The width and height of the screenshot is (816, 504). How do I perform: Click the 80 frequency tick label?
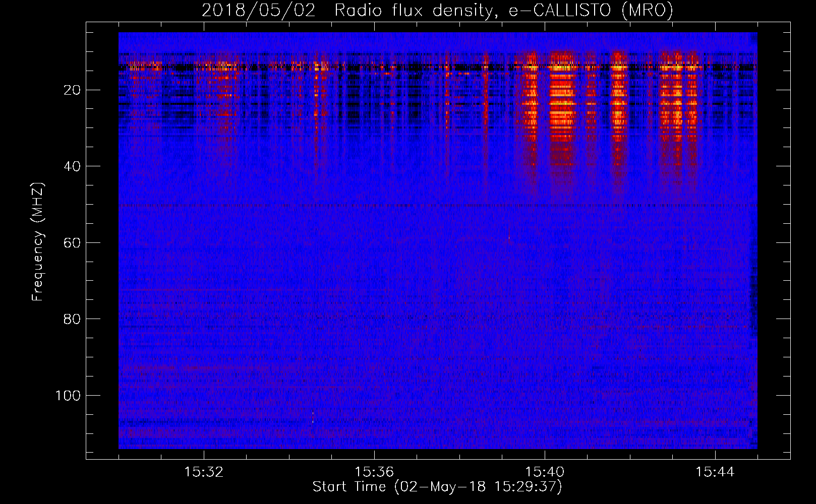(72, 319)
